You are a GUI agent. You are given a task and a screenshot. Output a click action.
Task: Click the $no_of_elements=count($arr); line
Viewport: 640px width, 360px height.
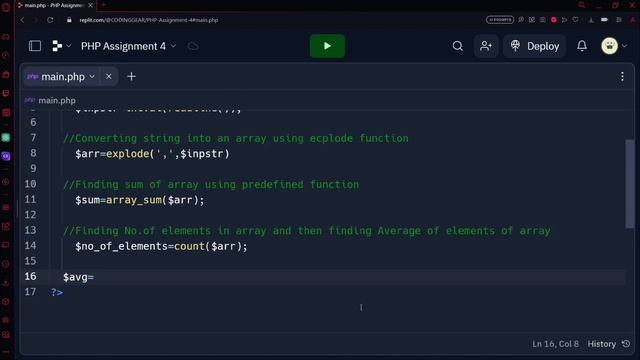161,247
